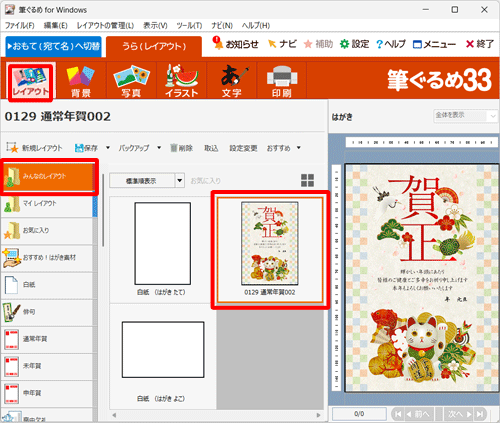
Task: Expand the バックアップ dropdown arrow
Action: click(159, 148)
